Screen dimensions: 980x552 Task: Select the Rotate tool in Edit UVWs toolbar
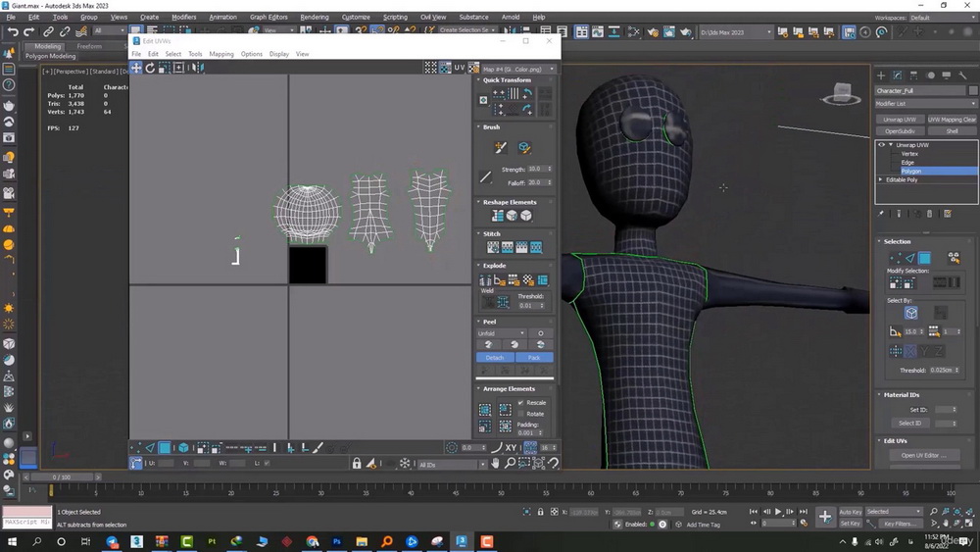[x=150, y=68]
